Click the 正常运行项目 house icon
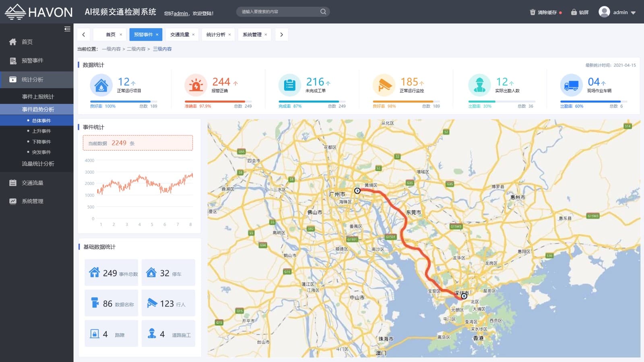This screenshot has width=644, height=362. click(101, 85)
